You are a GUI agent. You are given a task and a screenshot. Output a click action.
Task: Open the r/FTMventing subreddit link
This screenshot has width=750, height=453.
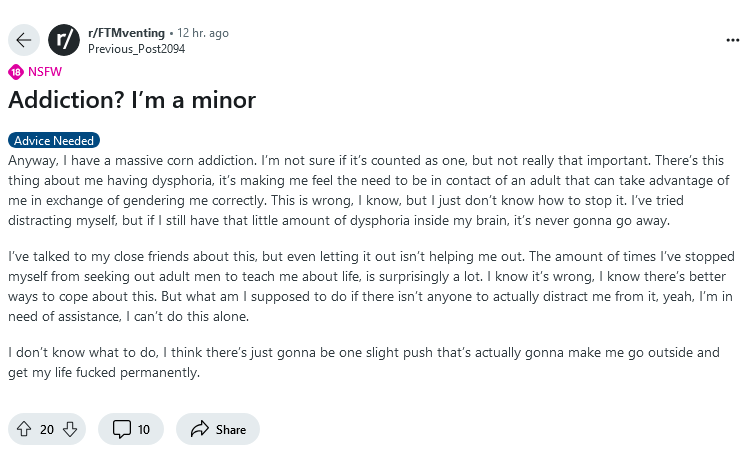click(x=126, y=33)
